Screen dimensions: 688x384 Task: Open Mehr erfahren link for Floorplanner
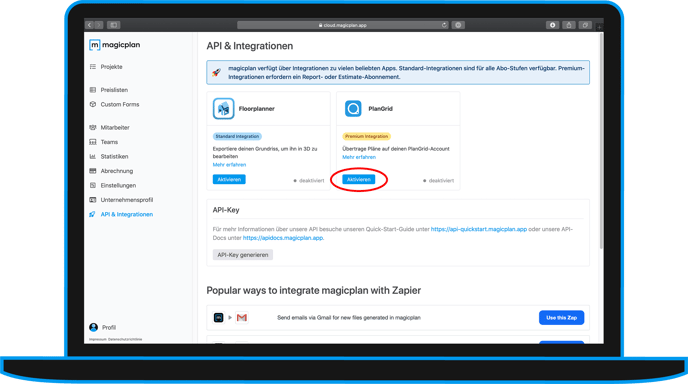229,165
